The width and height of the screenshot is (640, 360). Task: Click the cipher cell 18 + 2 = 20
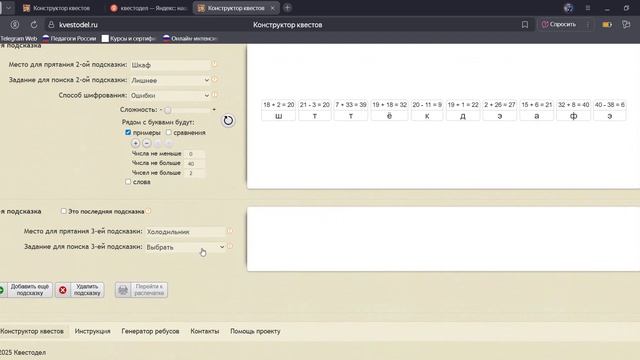click(279, 105)
